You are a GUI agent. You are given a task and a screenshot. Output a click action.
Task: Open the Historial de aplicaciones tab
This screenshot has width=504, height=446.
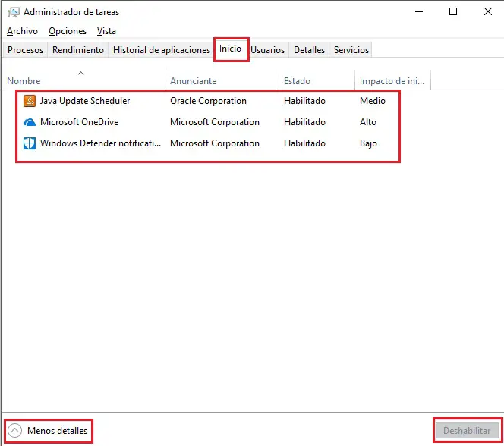click(162, 50)
